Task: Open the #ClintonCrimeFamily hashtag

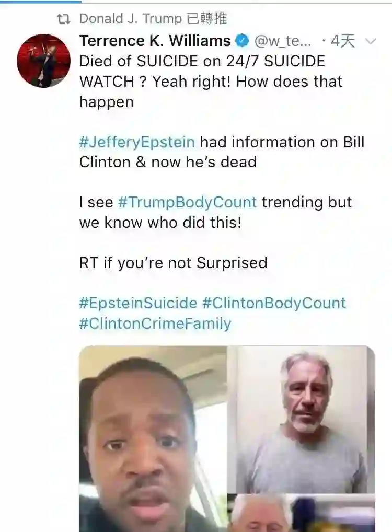Action: pos(155,323)
